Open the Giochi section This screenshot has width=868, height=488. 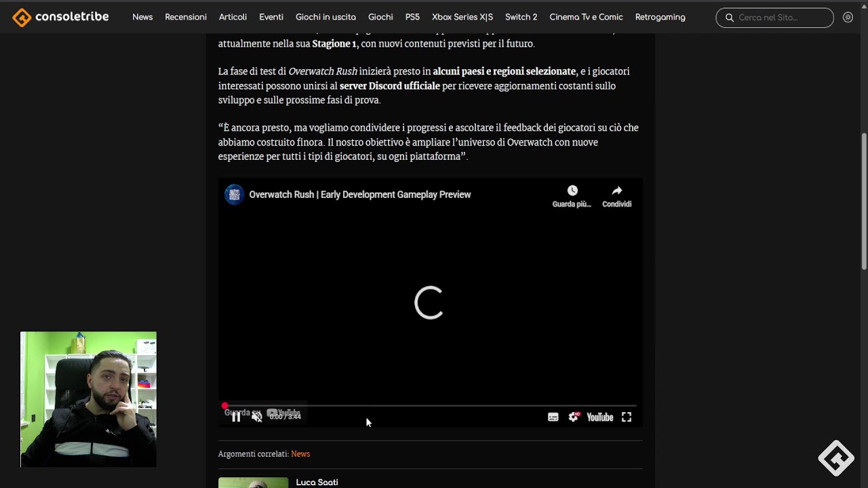(x=380, y=17)
